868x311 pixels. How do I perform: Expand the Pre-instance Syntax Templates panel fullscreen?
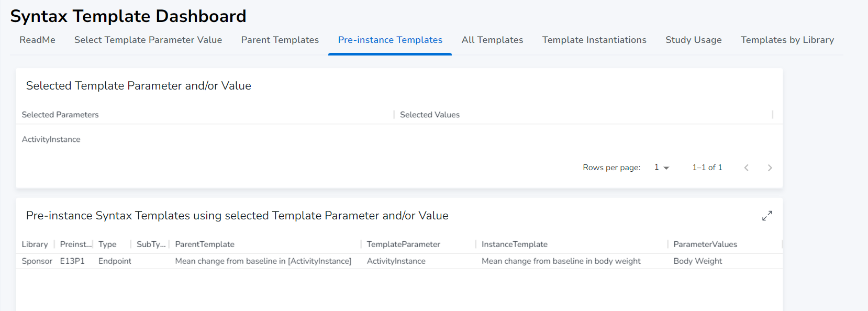[x=767, y=216]
